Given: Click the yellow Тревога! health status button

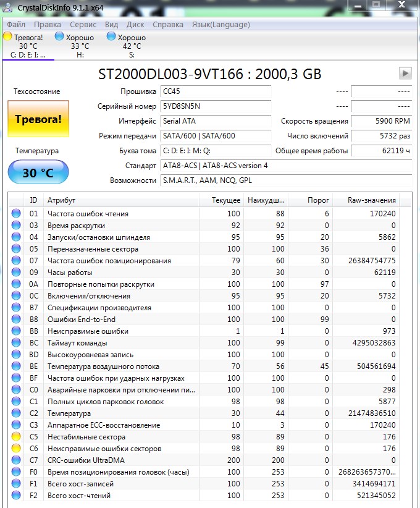Looking at the screenshot, I should coord(38,119).
